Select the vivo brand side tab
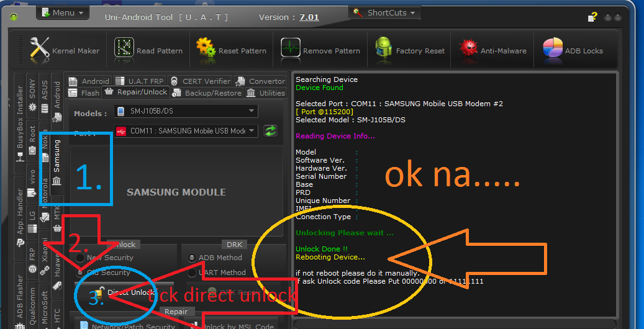 click(x=32, y=183)
